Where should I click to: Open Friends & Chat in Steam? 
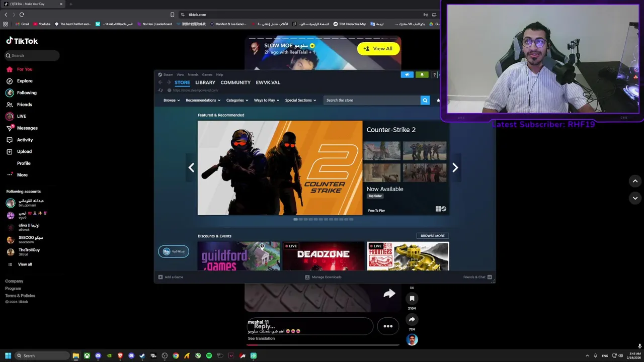[477, 277]
